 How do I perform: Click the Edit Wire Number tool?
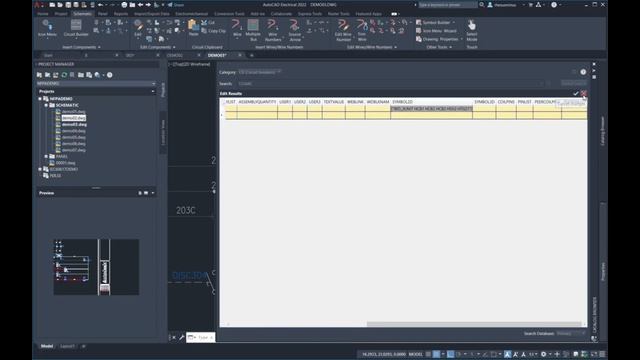[343, 30]
